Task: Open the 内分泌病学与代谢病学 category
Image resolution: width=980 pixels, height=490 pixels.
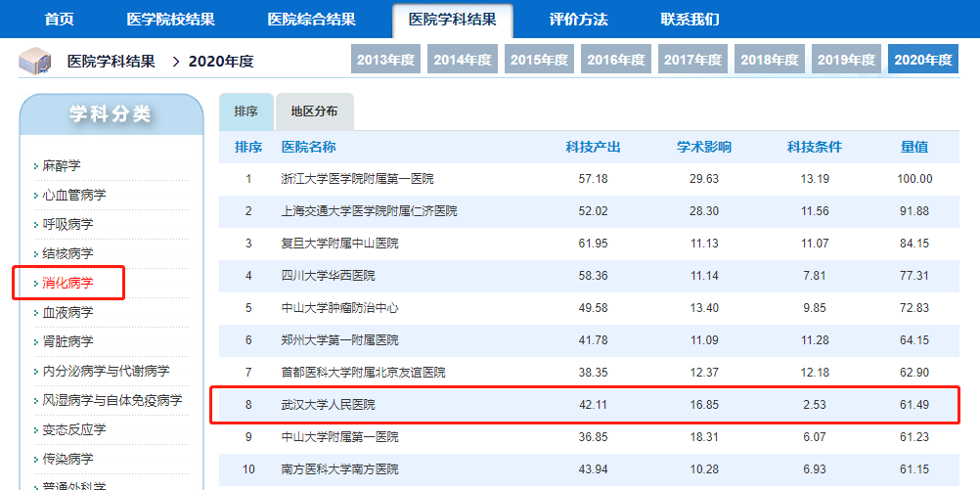Action: click(106, 371)
